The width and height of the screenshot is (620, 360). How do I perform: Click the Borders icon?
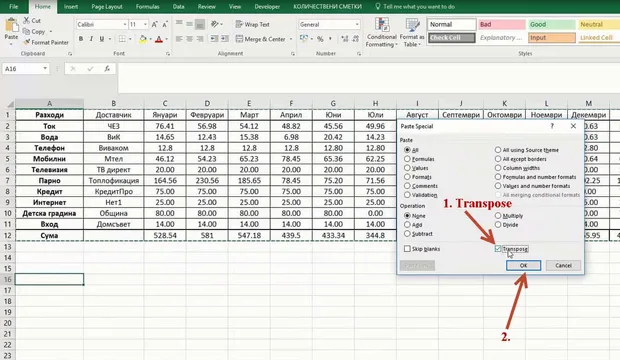coord(122,39)
